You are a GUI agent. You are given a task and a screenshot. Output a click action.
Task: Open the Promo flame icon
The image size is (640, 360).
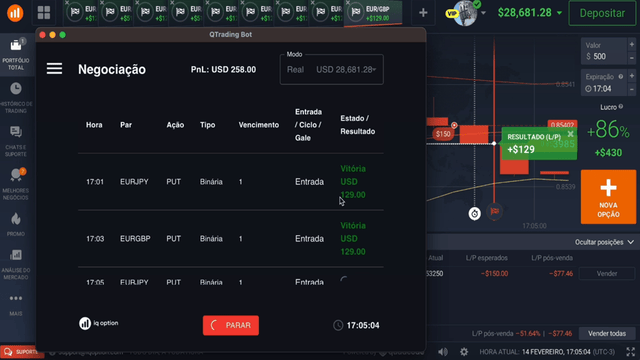[16, 219]
